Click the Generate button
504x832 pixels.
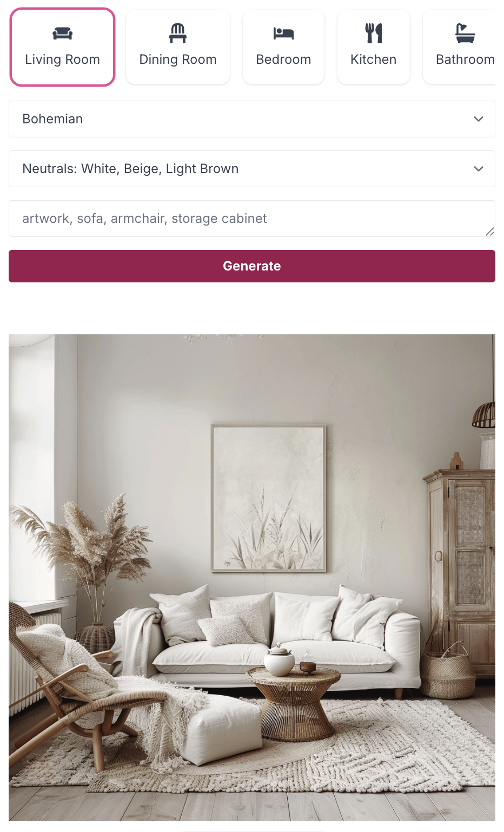pos(252,266)
